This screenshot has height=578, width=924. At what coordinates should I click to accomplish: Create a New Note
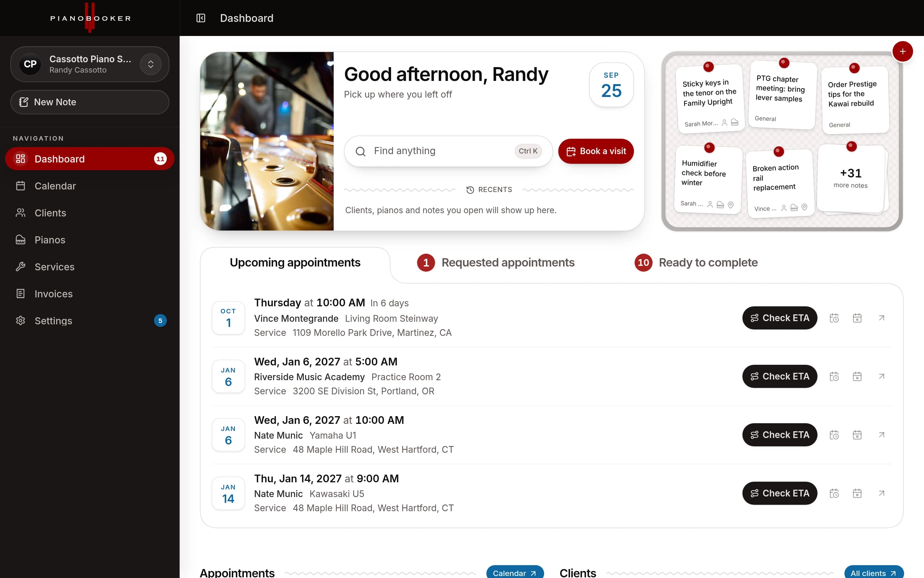(90, 102)
